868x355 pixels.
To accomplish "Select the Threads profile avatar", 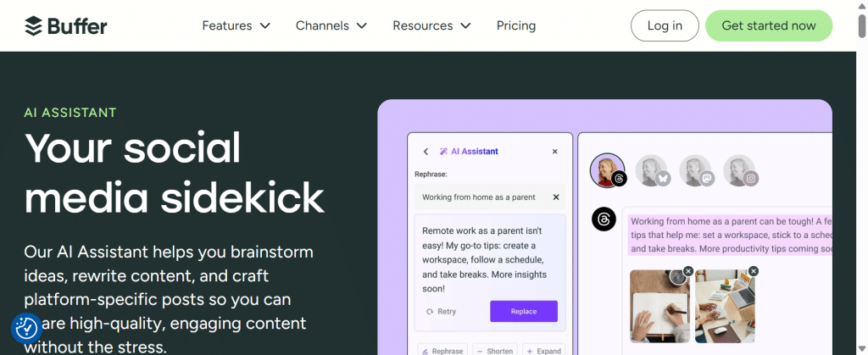I will (607, 170).
